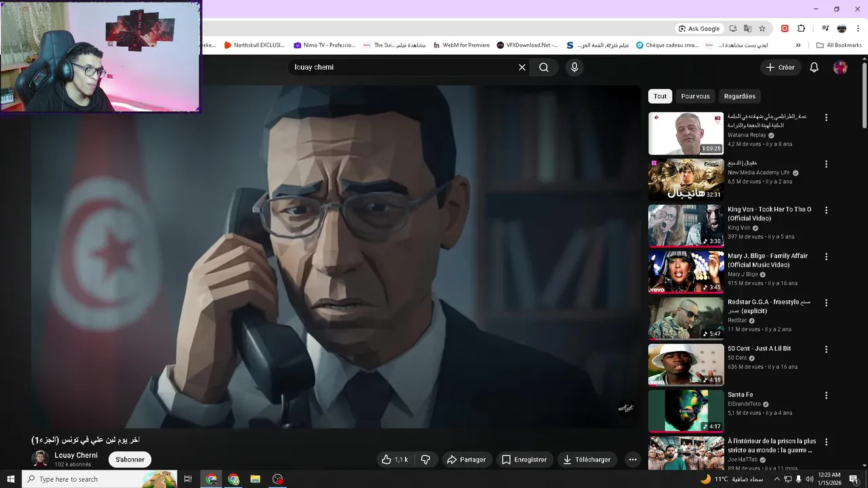Viewport: 868px width, 488px height.
Task: Click the Enregistrer save button
Action: [x=524, y=460]
